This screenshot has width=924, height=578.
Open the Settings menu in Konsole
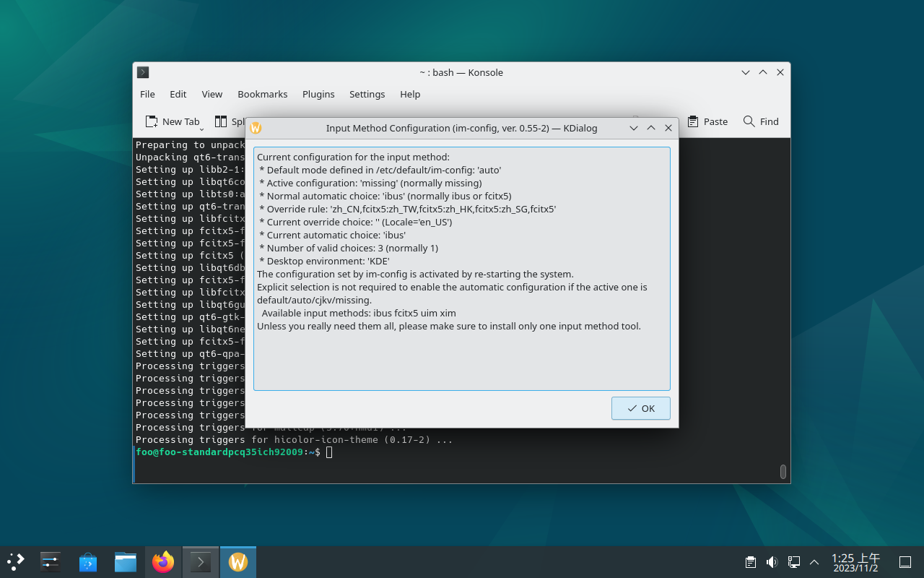tap(367, 94)
